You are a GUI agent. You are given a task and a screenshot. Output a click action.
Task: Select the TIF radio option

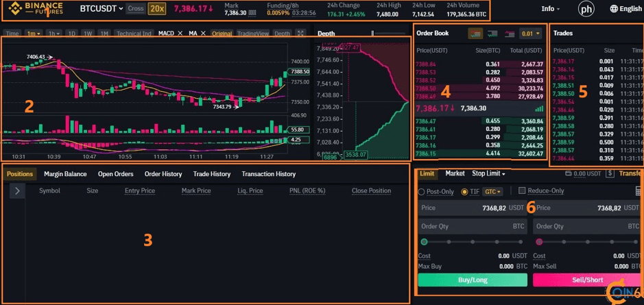tap(464, 191)
